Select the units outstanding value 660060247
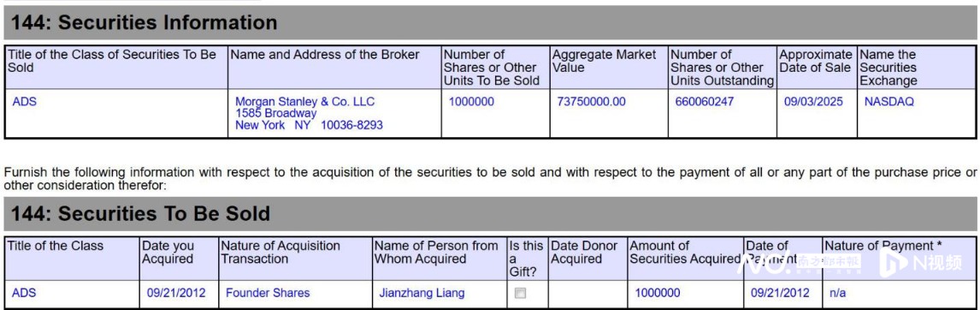This screenshot has height=310, width=980. (705, 101)
